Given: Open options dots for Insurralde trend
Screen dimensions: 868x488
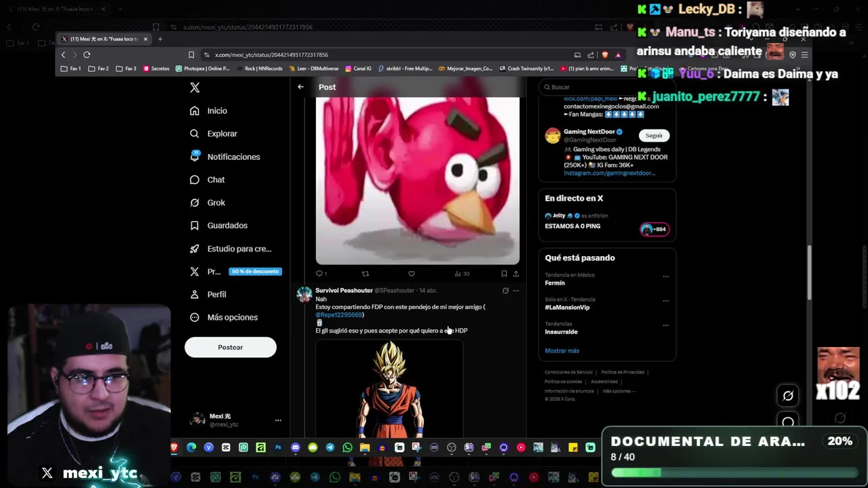Looking at the screenshot, I should click(x=665, y=325).
